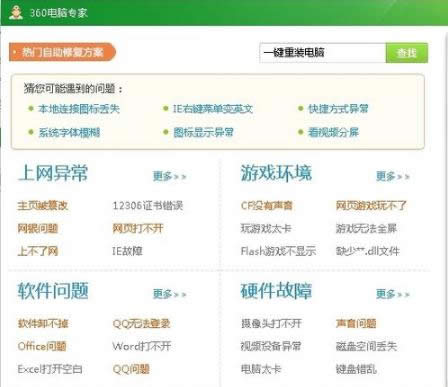This screenshot has height=387, width=448.
Task: Expand 更多 for 游戏环境 section
Action: (393, 176)
